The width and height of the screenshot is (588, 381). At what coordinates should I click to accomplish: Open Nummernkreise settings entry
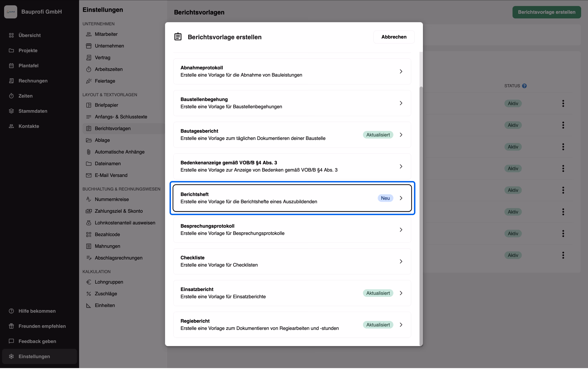(112, 199)
